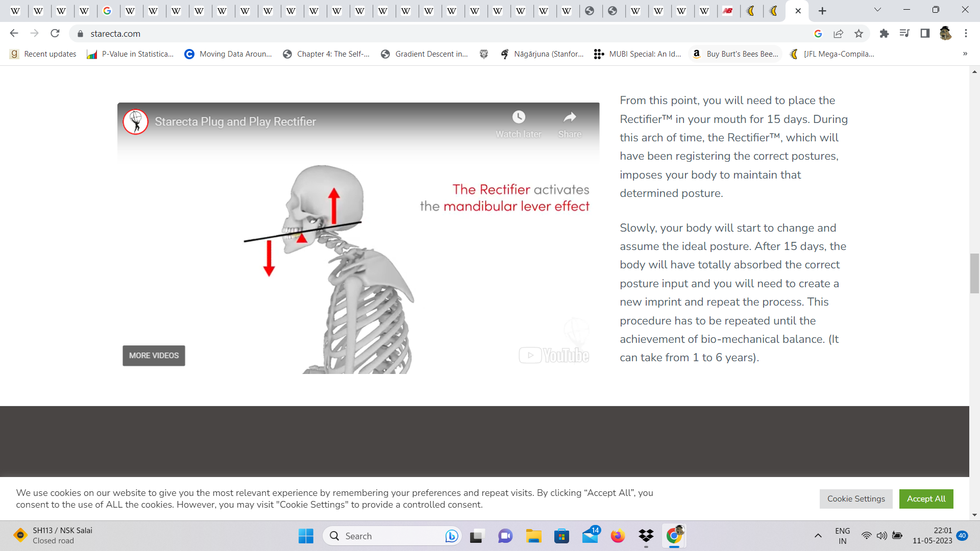
Task: Open File Explorer from the taskbar
Action: click(x=534, y=536)
